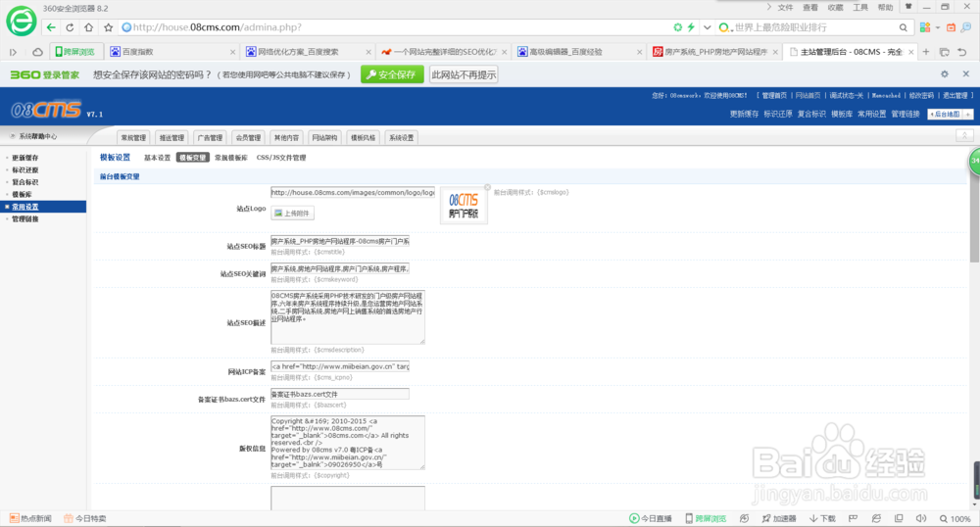Close the 百度指数 tab
Image resolution: width=980 pixels, height=527 pixels.
pyautogui.click(x=232, y=52)
